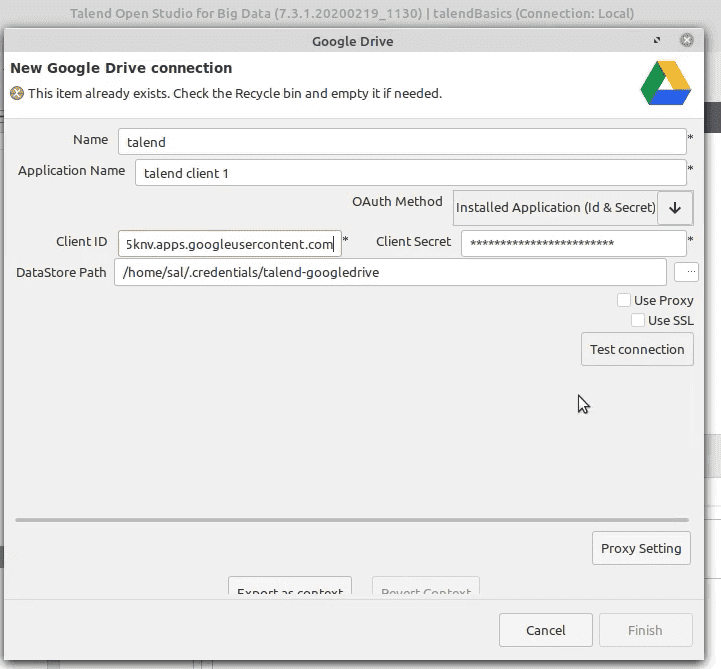Click the horizontal scrollbar above Proxy Setting
721x669 pixels.
pyautogui.click(x=352, y=520)
